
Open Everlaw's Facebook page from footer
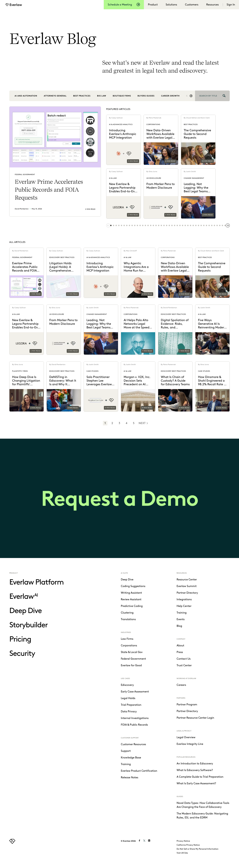coord(139,840)
